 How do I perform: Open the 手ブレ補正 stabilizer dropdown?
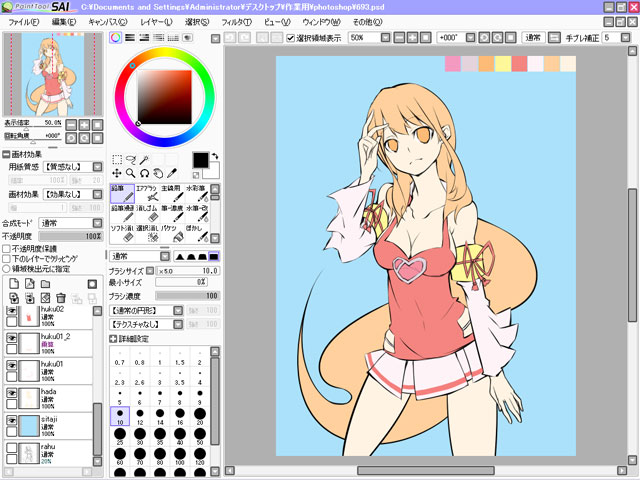pyautogui.click(x=625, y=38)
